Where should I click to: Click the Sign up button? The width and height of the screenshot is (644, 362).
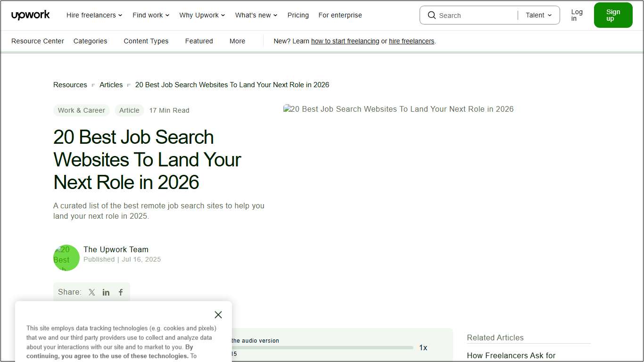613,15
